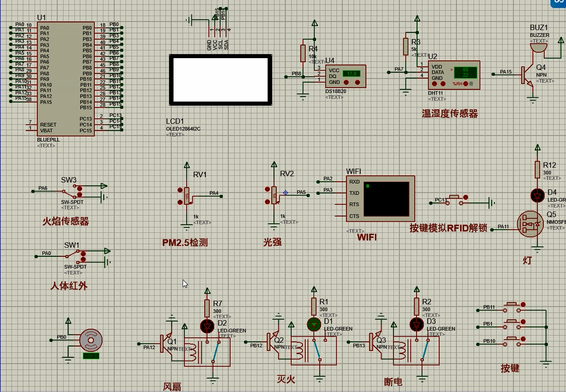Select the Q5 NMOSFET symbol
Viewport: 566px width, 392px height.
[x=530, y=224]
